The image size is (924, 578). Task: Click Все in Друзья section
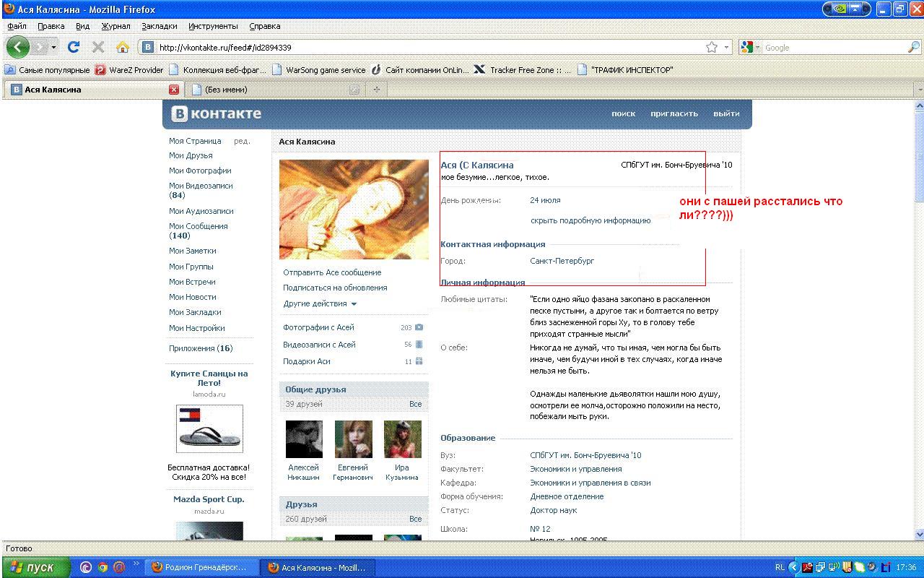pyautogui.click(x=415, y=519)
